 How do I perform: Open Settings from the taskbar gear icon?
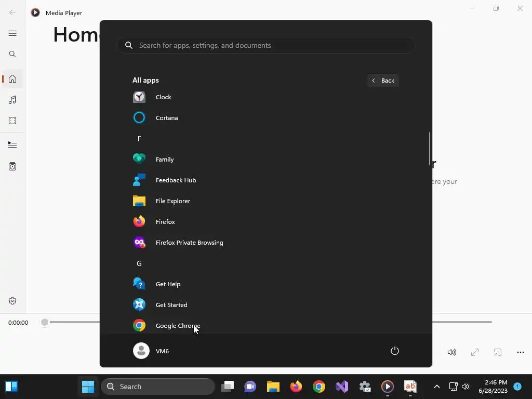click(x=365, y=387)
